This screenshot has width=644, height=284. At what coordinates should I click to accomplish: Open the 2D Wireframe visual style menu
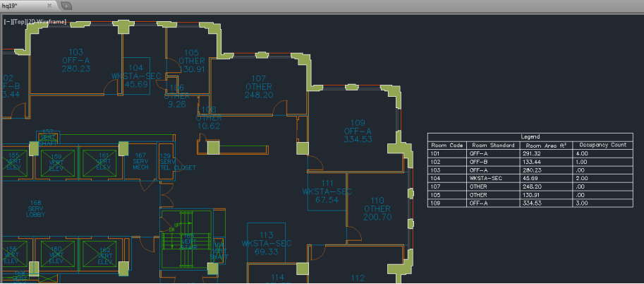pyautogui.click(x=47, y=22)
